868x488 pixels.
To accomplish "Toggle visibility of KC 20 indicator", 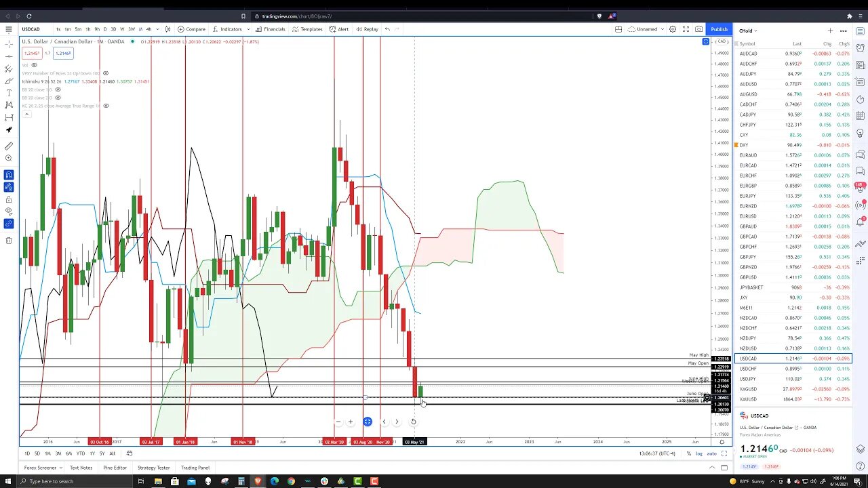I will tap(106, 106).
